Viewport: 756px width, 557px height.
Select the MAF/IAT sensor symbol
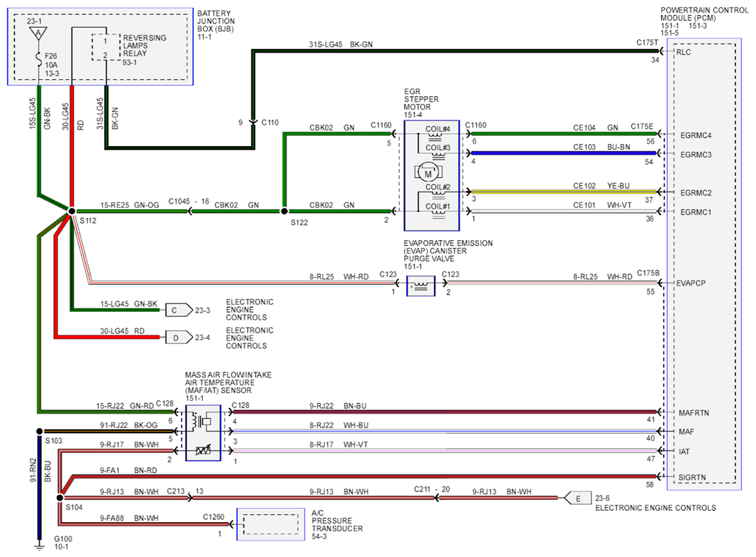click(x=203, y=432)
